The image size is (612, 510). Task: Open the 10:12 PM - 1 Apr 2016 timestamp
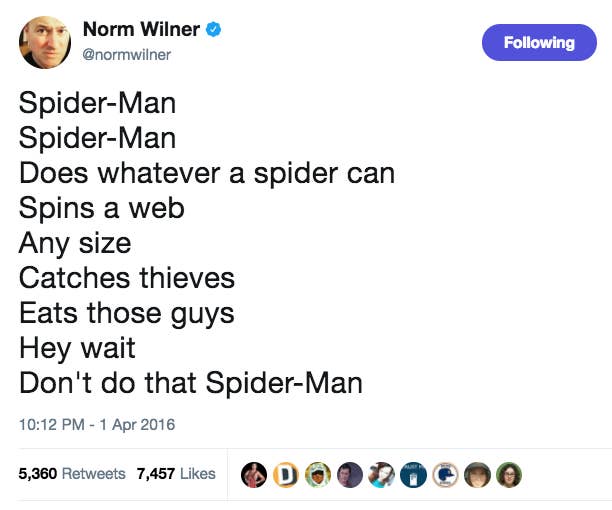tap(97, 424)
